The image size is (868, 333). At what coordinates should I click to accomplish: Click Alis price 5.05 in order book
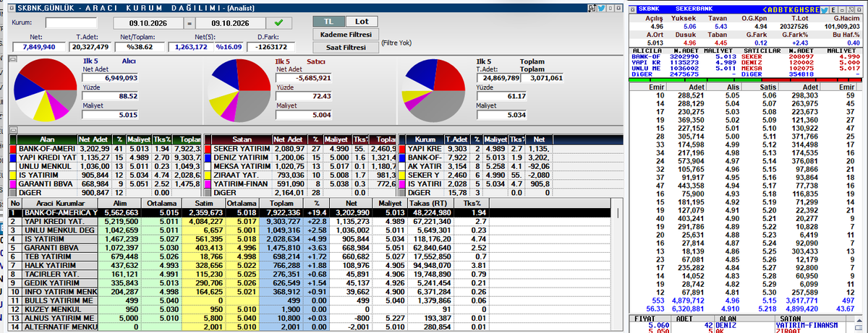pos(731,95)
